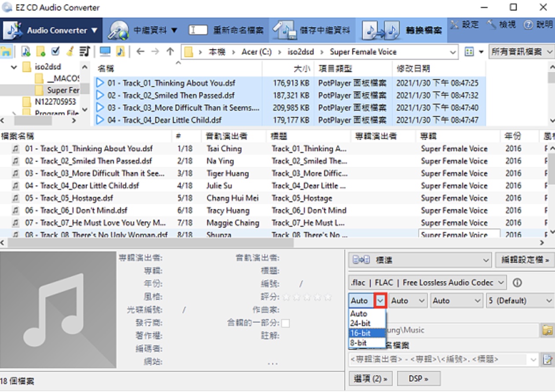Set rating to five stars
The image size is (555, 392).
(328, 297)
